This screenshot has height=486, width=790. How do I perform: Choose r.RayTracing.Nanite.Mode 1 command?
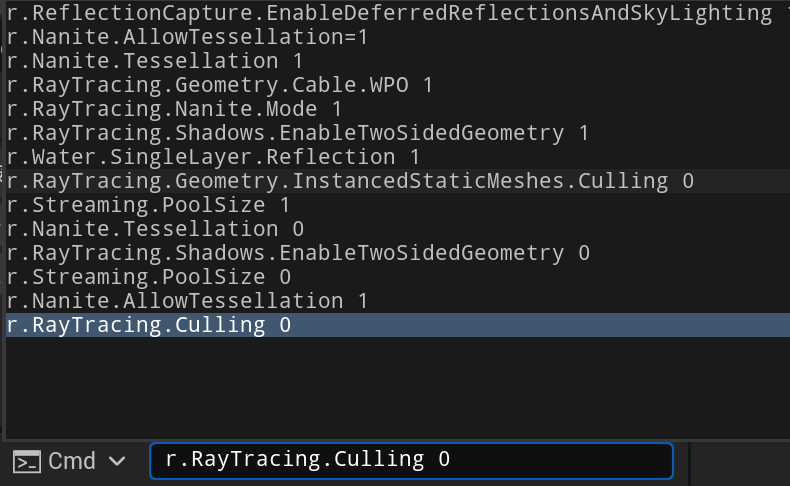(398, 109)
